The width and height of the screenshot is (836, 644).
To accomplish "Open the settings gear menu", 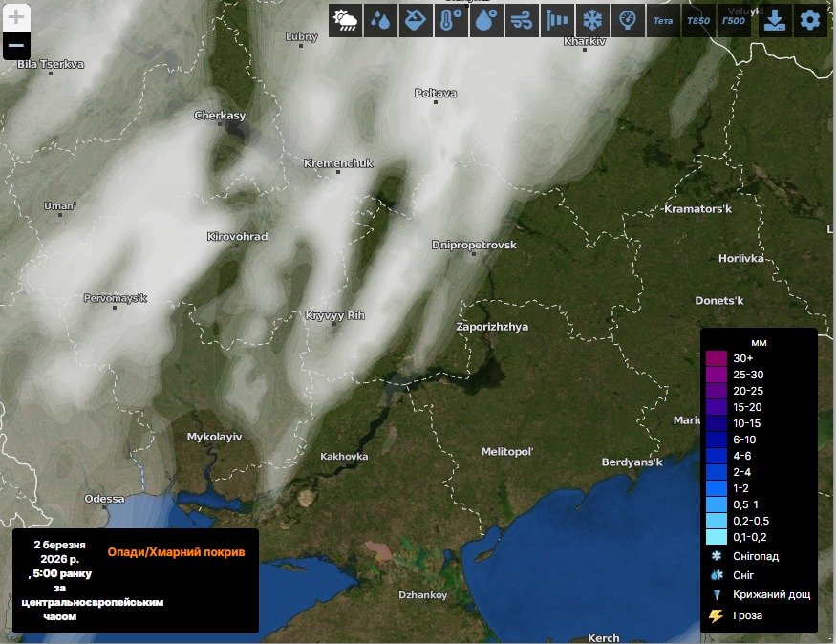I will tap(810, 20).
